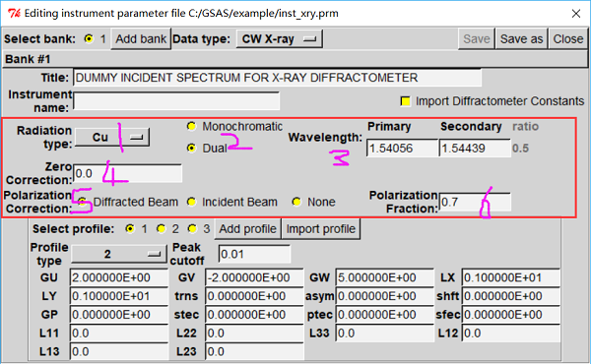Edit the shft value field
This screenshot has height=364, width=591.
510,296
